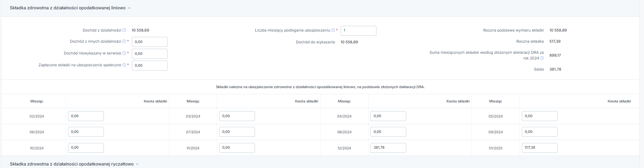Edit the 07/2024 contribution amount

[237, 132]
